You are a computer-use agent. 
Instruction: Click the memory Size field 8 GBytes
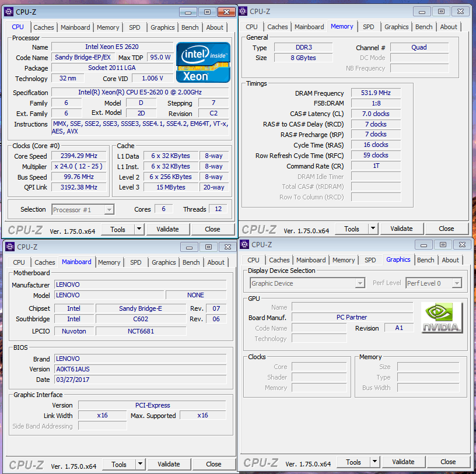click(x=303, y=58)
